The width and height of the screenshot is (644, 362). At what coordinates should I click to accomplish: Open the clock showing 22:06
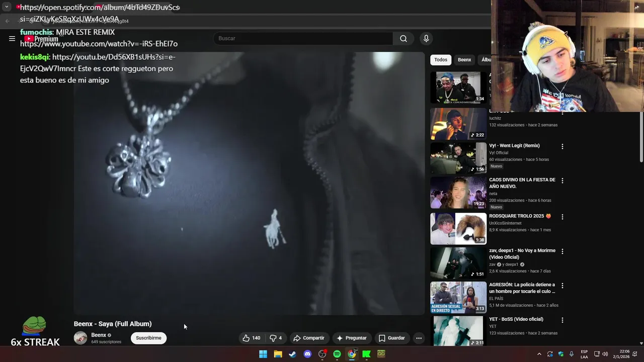pos(621,354)
